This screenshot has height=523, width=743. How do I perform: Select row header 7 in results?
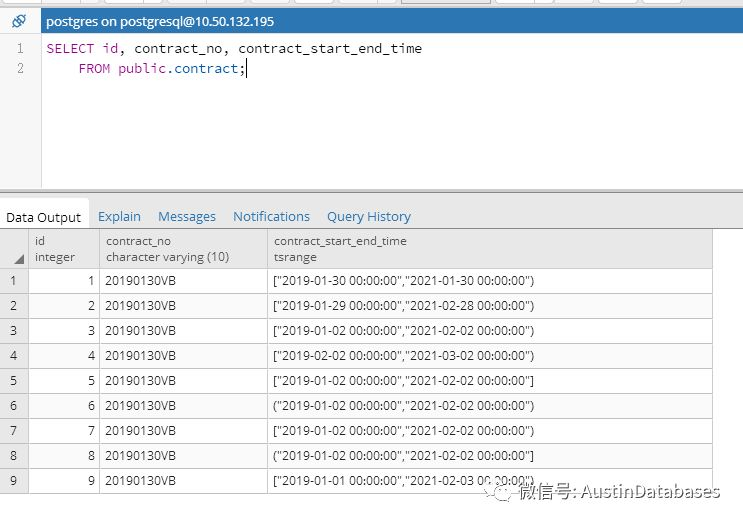[14, 431]
